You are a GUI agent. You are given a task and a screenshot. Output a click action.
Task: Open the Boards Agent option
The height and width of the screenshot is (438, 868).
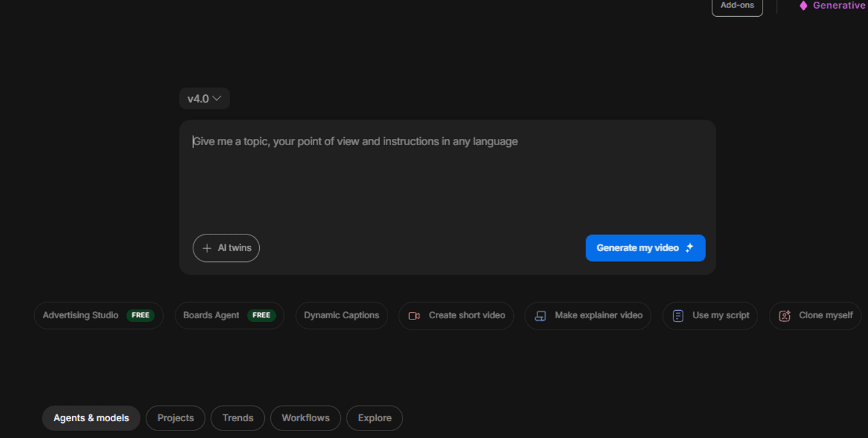click(x=211, y=316)
